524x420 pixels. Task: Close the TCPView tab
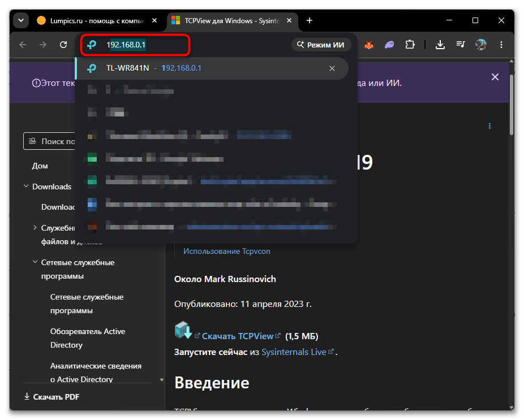point(289,21)
